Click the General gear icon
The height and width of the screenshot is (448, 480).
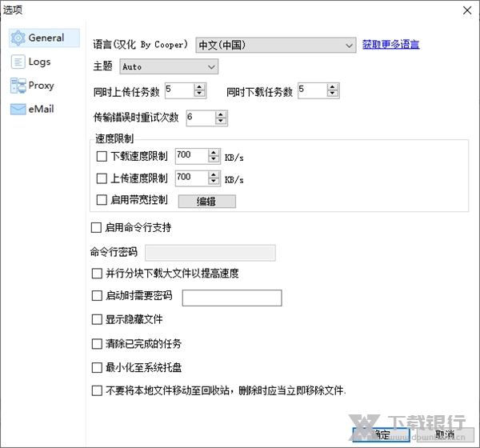click(18, 38)
